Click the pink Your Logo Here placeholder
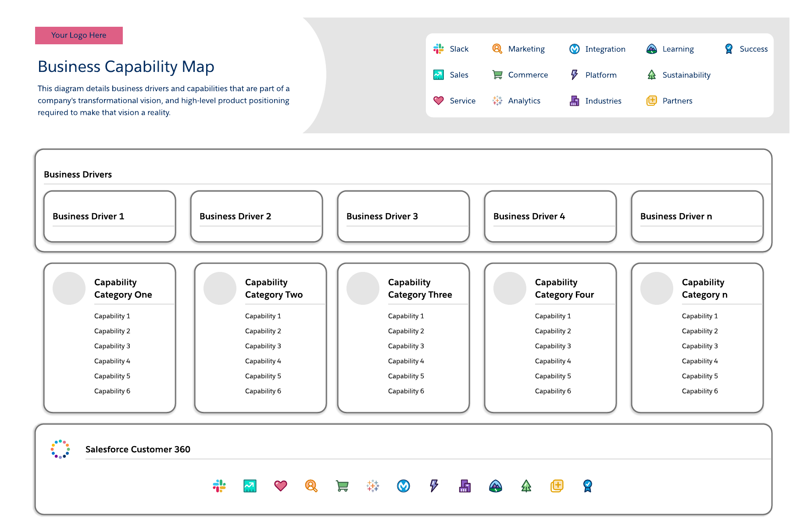The height and width of the screenshot is (532, 807). pyautogui.click(x=79, y=36)
